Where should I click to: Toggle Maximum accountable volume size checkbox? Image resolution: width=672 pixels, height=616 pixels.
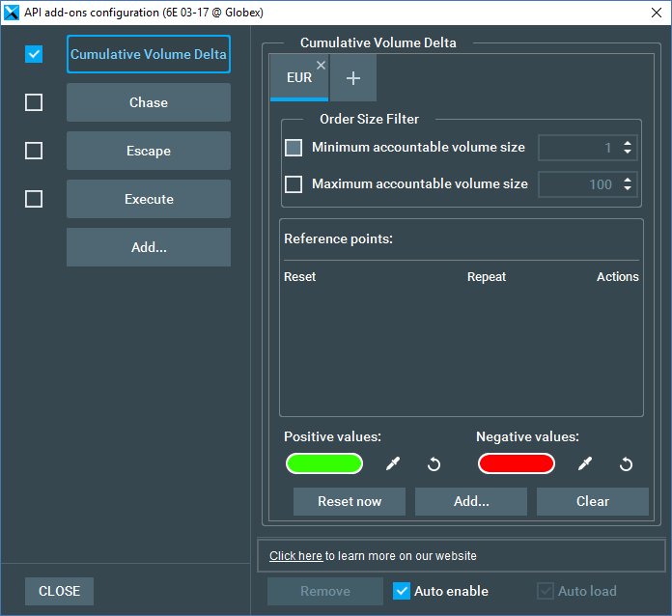(294, 184)
